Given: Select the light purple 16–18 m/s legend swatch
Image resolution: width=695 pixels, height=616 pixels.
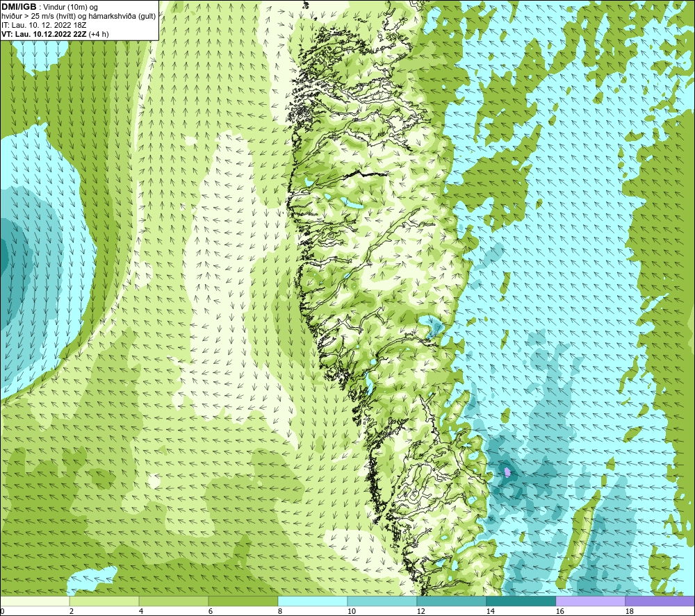Looking at the screenshot, I should pos(590,601).
